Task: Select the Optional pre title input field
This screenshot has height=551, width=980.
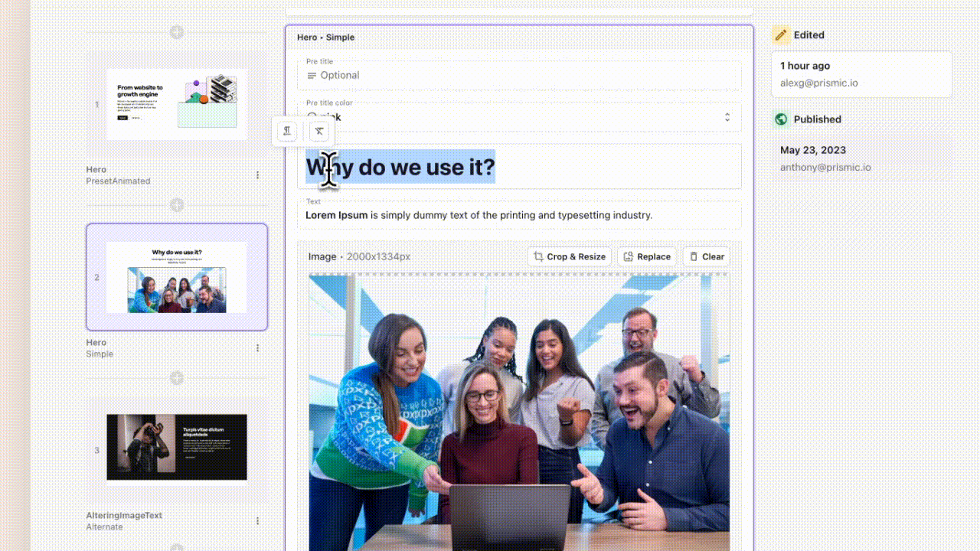Action: click(520, 75)
